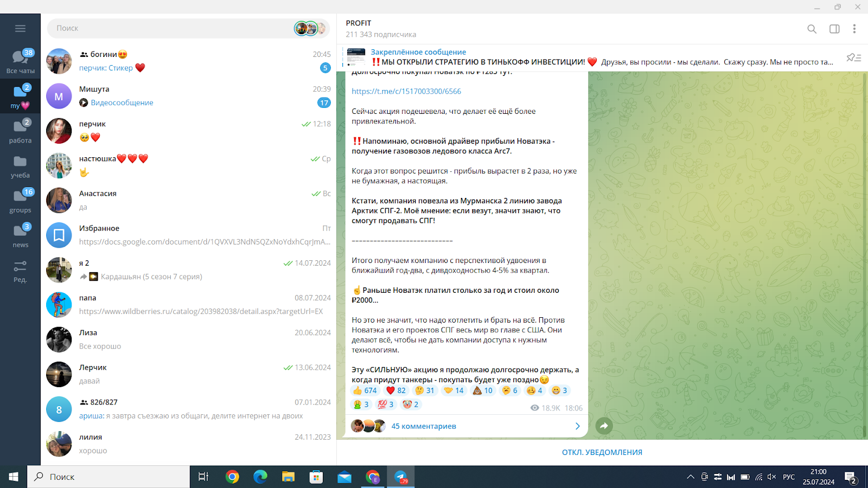
Task: Open the t.me/c/1517003300/6566 link
Action: 406,91
